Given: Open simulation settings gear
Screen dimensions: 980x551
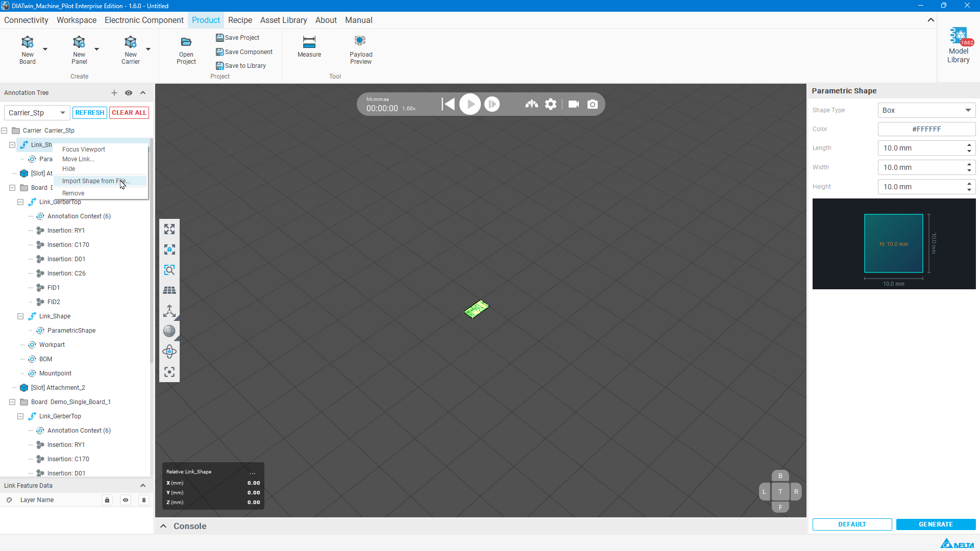Looking at the screenshot, I should point(551,104).
